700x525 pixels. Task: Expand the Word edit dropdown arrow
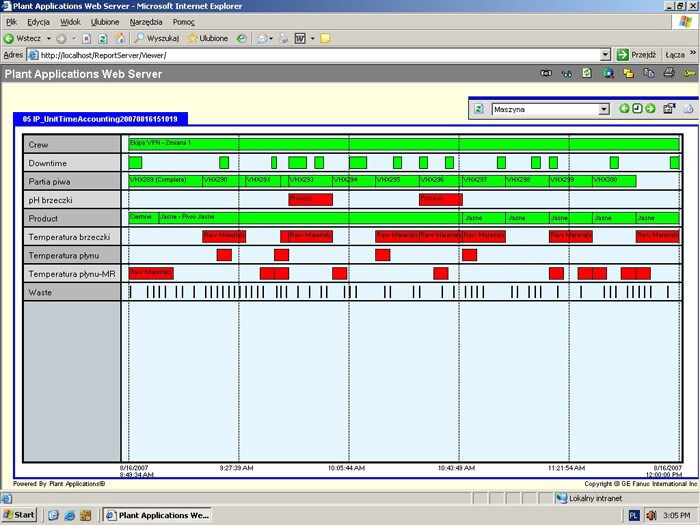pos(312,39)
